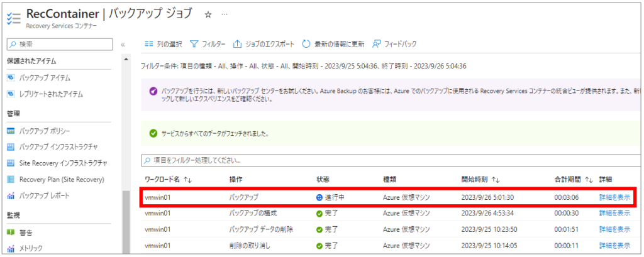Click duration value 00:03:06

[x=567, y=197]
